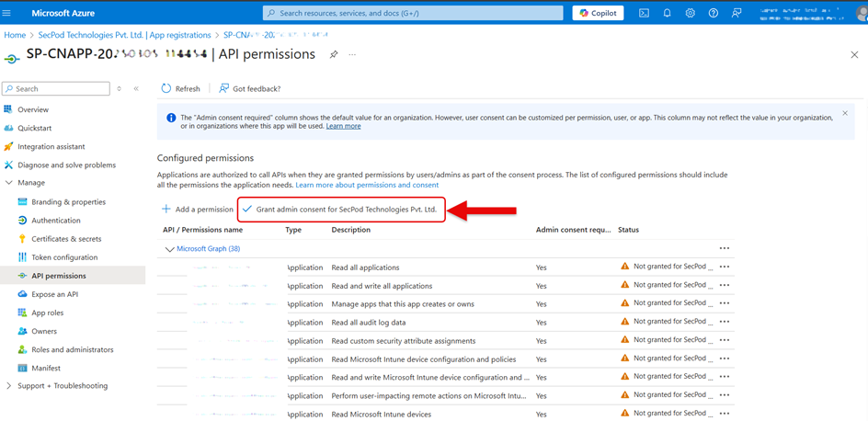This screenshot has width=868, height=421.
Task: Click the Type column header
Action: coord(293,230)
